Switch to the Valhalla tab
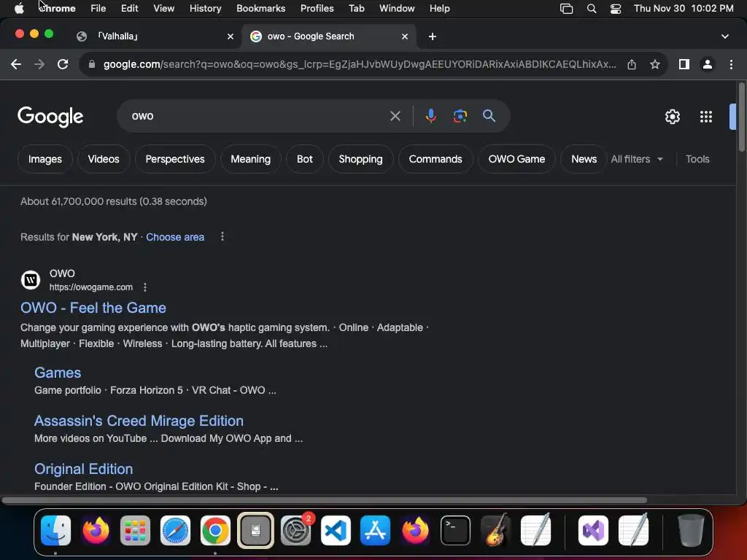This screenshot has height=560, width=747. (x=156, y=36)
